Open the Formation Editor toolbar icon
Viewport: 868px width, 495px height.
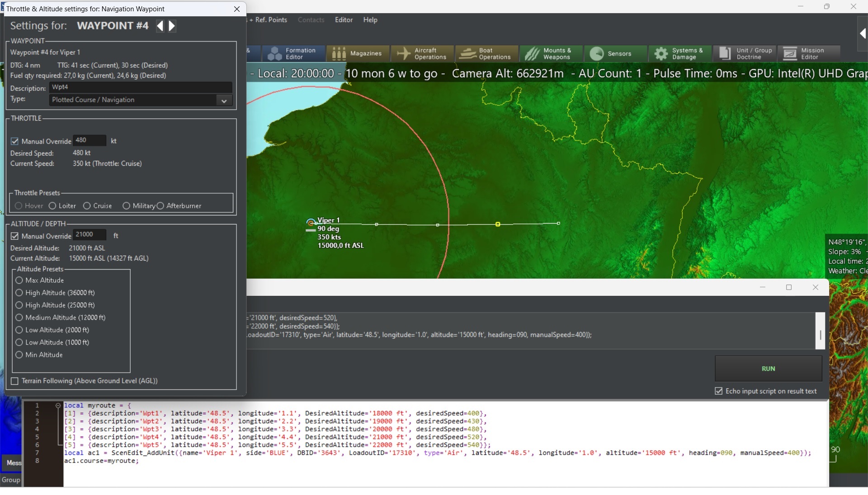coord(294,54)
